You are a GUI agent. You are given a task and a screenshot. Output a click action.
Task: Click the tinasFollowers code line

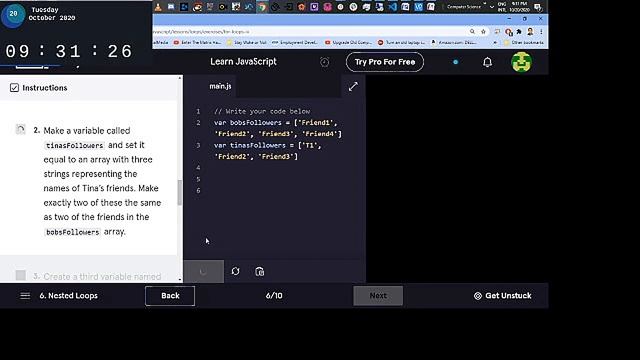[267, 151]
